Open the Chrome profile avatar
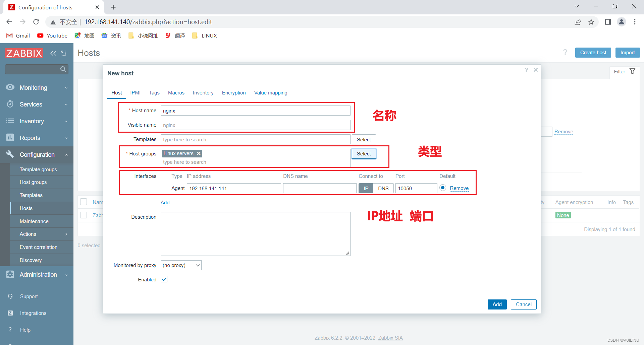Image resolution: width=644 pixels, height=345 pixels. tap(622, 22)
